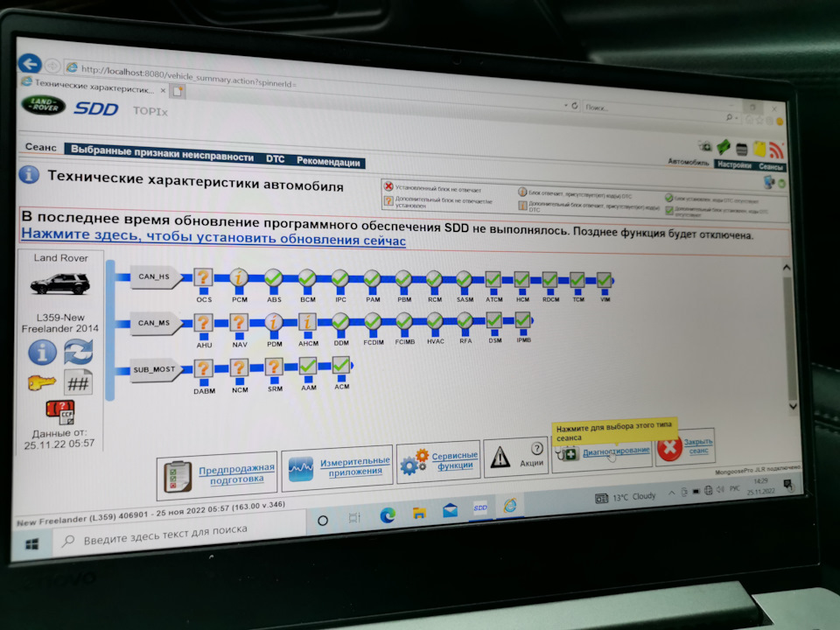
Task: Select the FCDIM module icon
Action: click(373, 321)
